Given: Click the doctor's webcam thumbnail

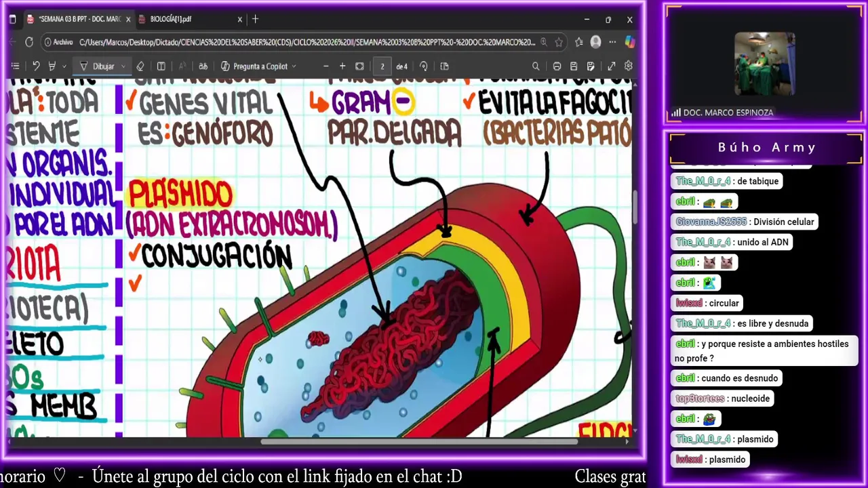Looking at the screenshot, I should pyautogui.click(x=764, y=64).
